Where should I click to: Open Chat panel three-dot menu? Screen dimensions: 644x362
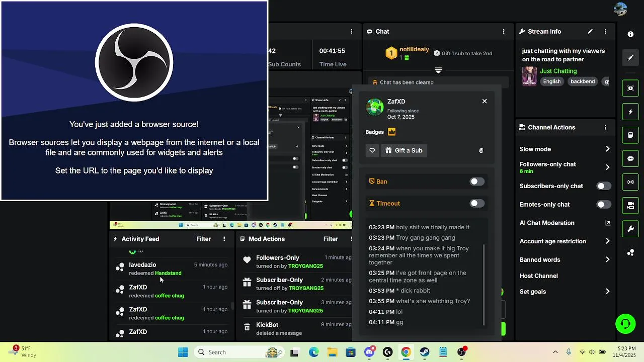tap(504, 31)
